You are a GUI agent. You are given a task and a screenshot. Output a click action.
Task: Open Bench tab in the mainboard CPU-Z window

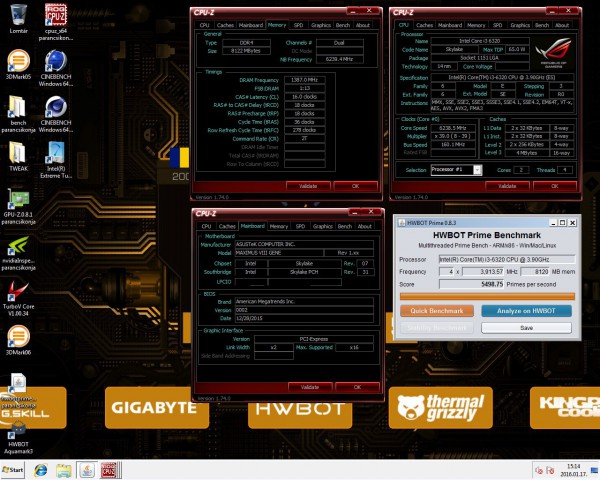tap(345, 226)
